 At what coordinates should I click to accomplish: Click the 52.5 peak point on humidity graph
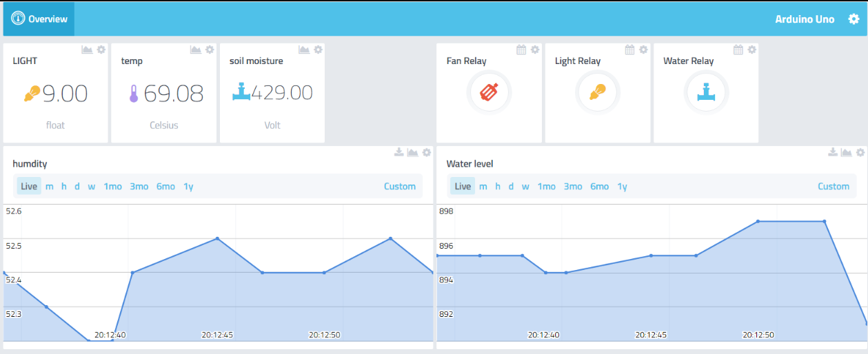pyautogui.click(x=217, y=239)
